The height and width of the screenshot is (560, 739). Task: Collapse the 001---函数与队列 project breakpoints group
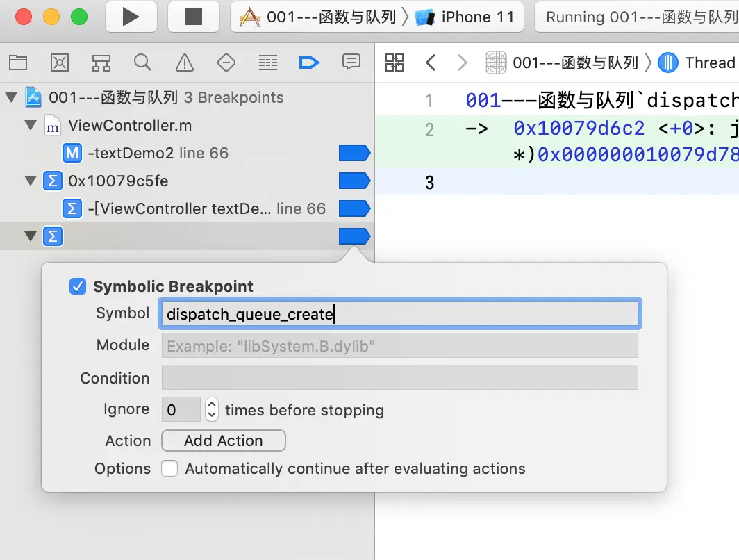click(x=11, y=97)
